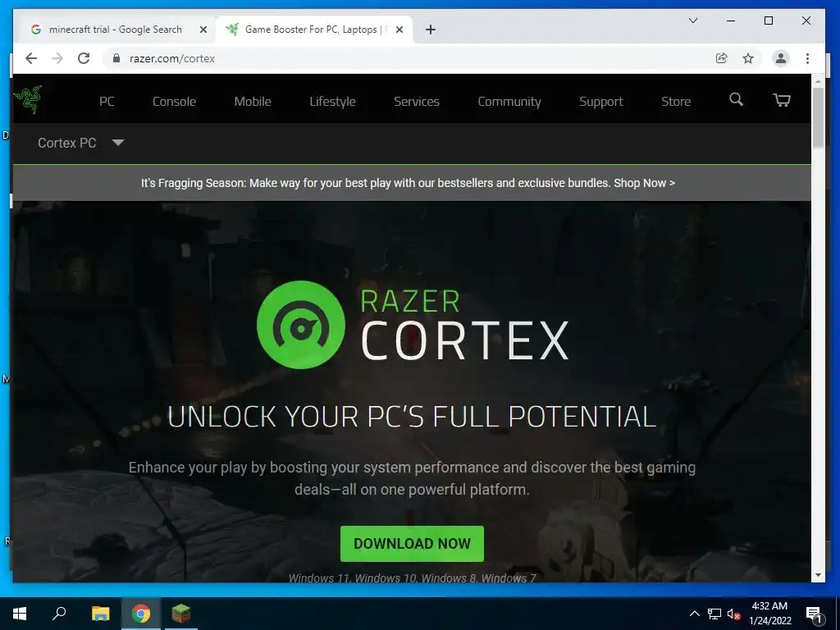
Task: Go back with the browser back arrow
Action: click(x=31, y=58)
